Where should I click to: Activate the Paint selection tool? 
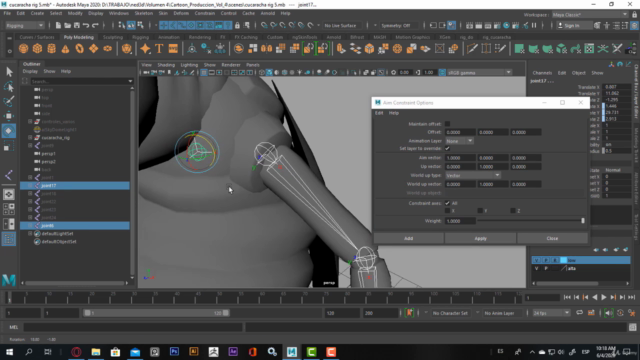[9, 101]
